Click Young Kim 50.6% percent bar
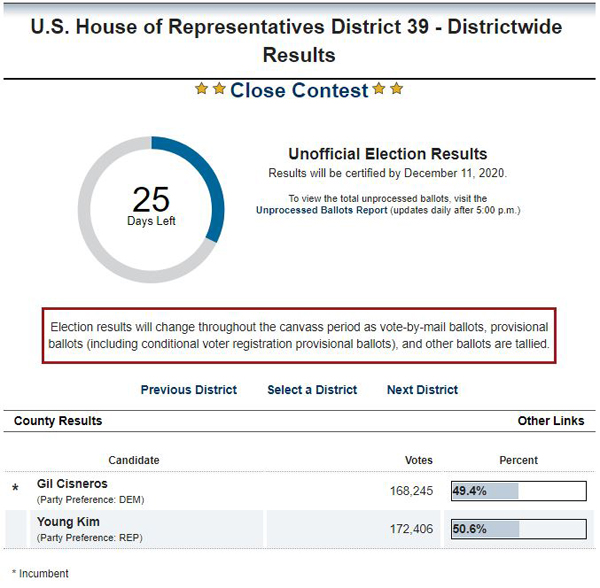This screenshot has width=600, height=588. point(518,529)
